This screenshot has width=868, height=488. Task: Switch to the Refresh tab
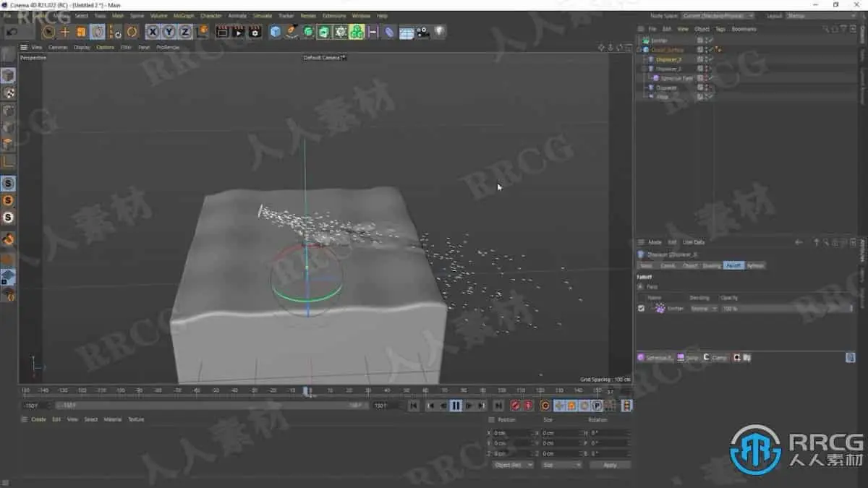point(755,265)
